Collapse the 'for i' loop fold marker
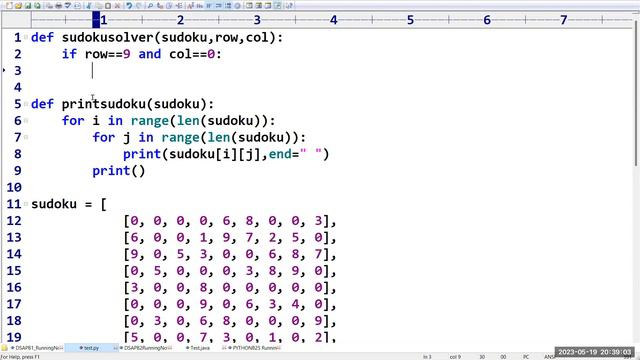The height and width of the screenshot is (360, 640). point(26,120)
